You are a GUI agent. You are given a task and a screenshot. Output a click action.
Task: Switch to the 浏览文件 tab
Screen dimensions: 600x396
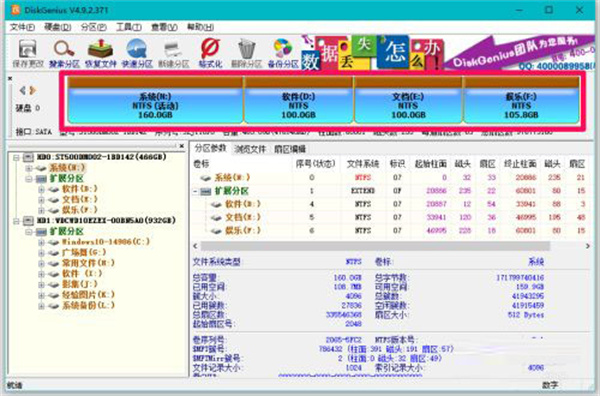click(250, 149)
